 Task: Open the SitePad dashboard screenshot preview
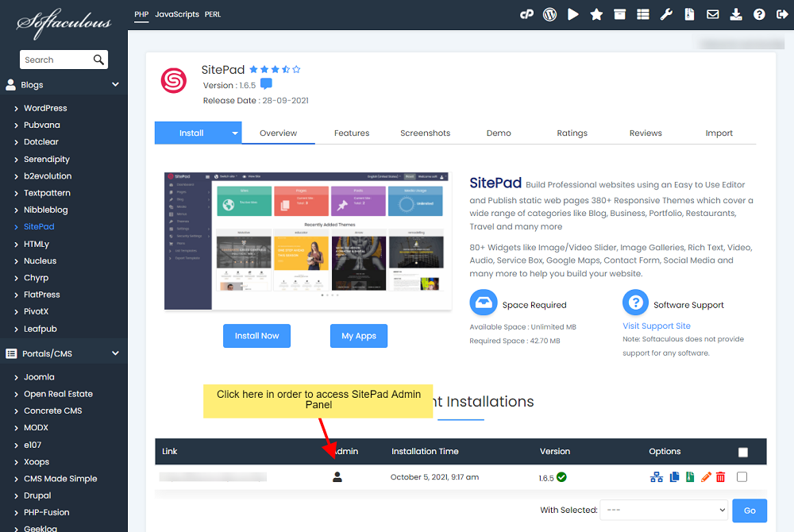pos(308,241)
